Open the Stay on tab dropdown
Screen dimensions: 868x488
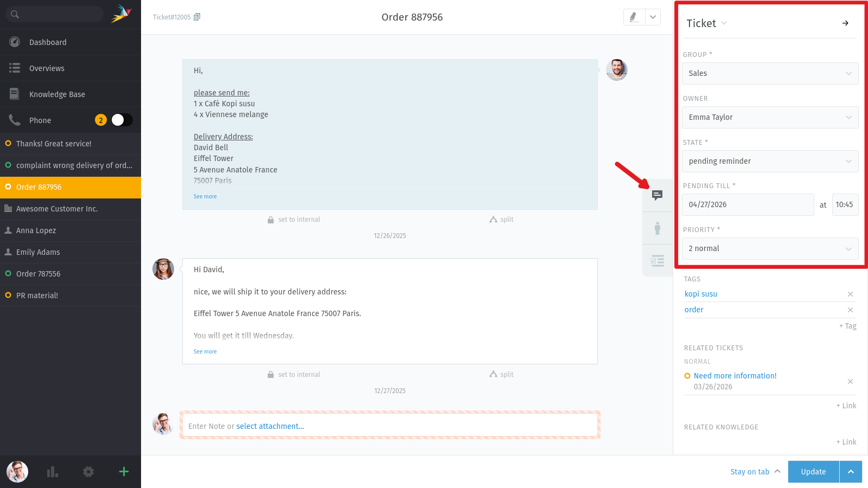click(x=755, y=472)
